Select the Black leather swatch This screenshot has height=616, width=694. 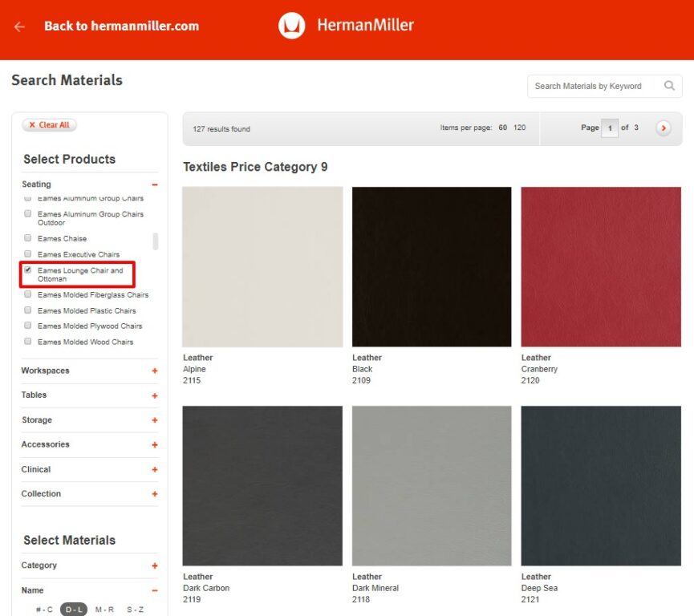coord(432,267)
